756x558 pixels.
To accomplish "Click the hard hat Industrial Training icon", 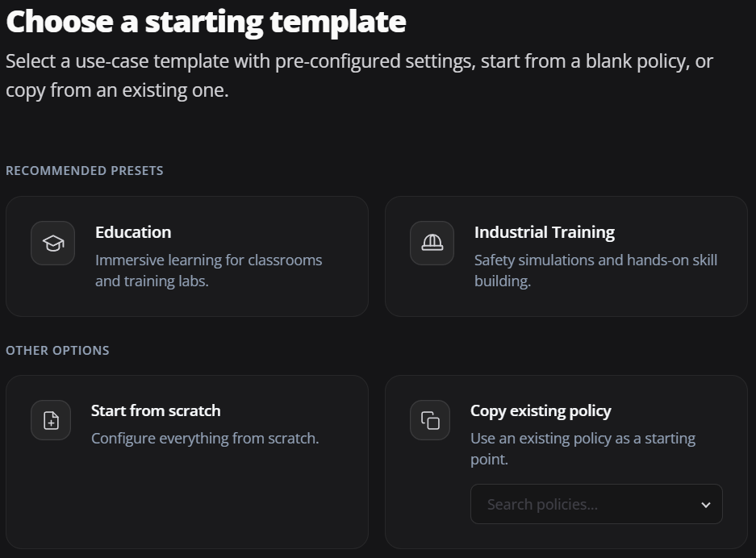I will [x=432, y=243].
